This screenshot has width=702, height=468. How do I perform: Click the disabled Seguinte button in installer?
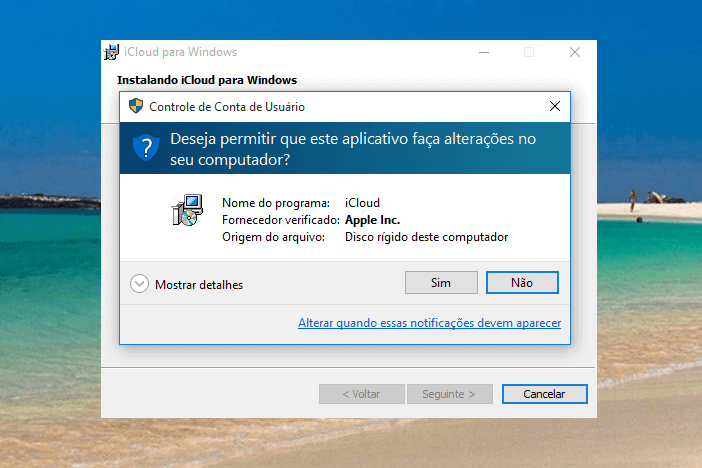[x=449, y=394]
